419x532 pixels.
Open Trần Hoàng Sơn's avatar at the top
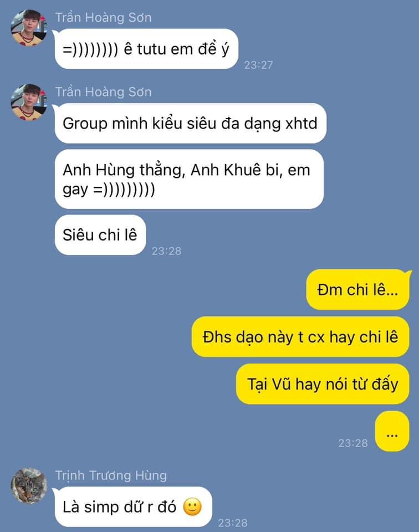tap(29, 28)
